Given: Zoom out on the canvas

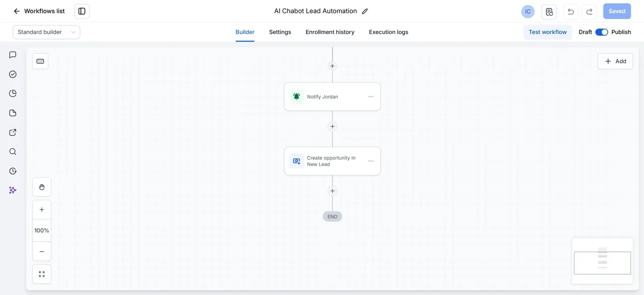Looking at the screenshot, I should point(42,251).
